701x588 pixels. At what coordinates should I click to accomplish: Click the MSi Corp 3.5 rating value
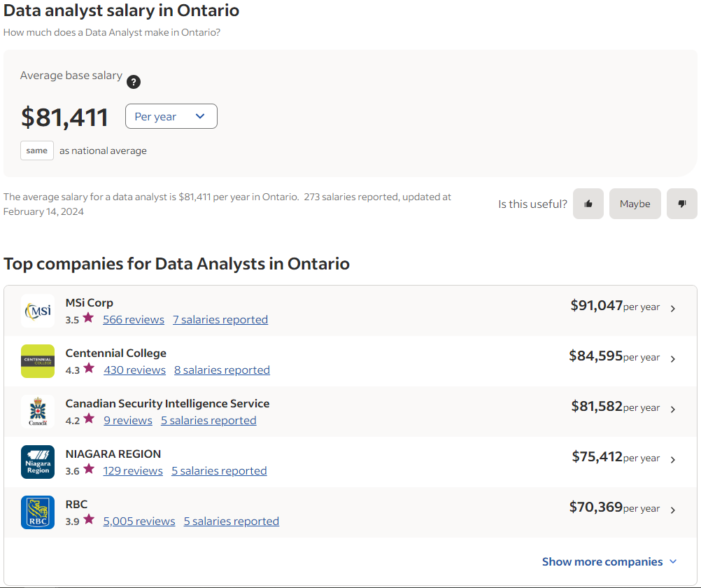click(72, 320)
